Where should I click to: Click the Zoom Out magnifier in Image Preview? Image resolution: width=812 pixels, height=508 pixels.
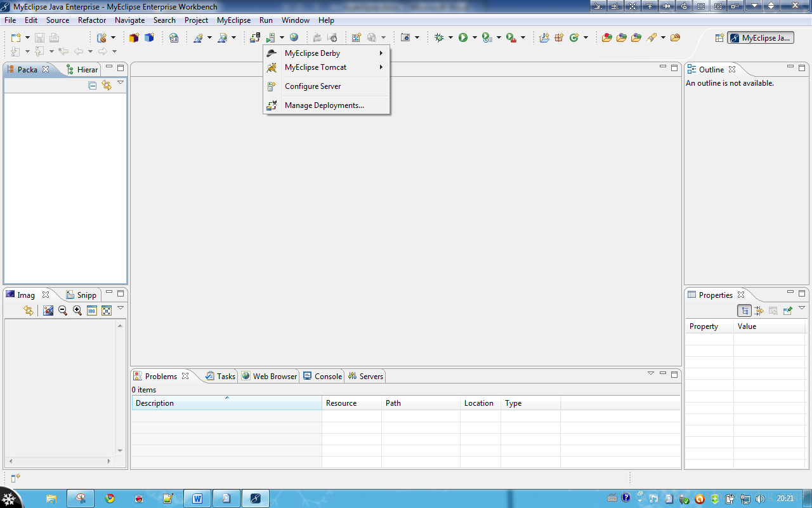click(63, 311)
